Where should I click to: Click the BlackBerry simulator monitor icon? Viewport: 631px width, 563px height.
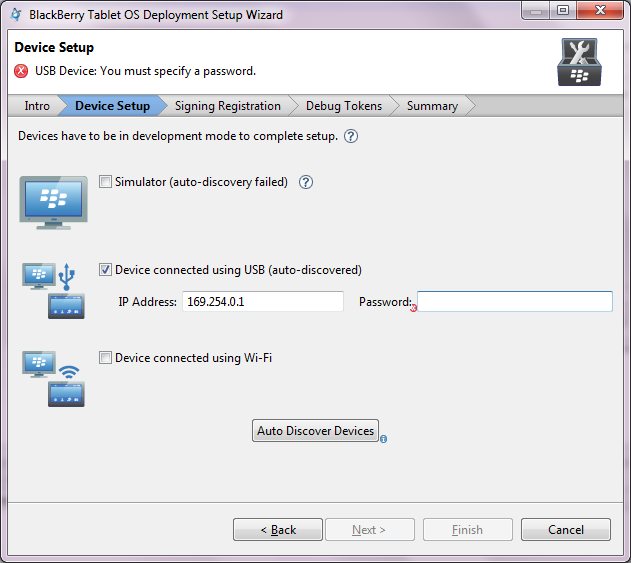click(54, 203)
